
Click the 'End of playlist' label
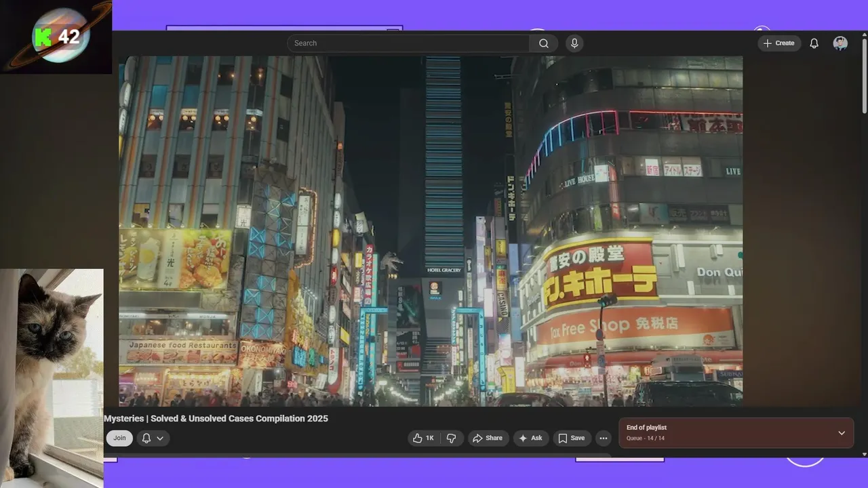[x=646, y=428]
